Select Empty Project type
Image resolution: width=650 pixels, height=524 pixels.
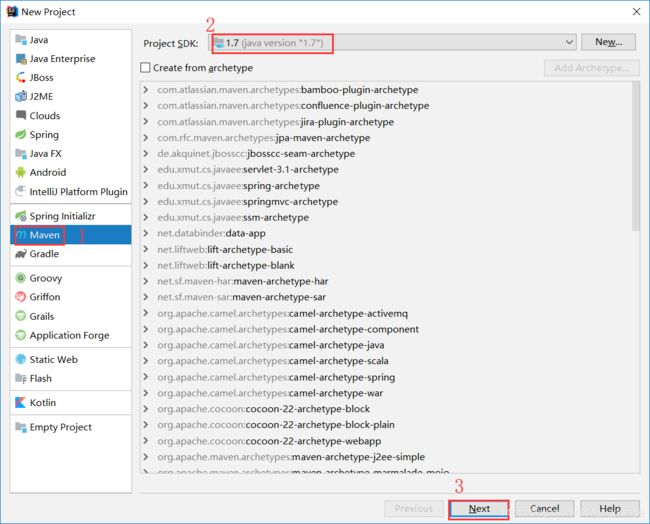[70, 427]
